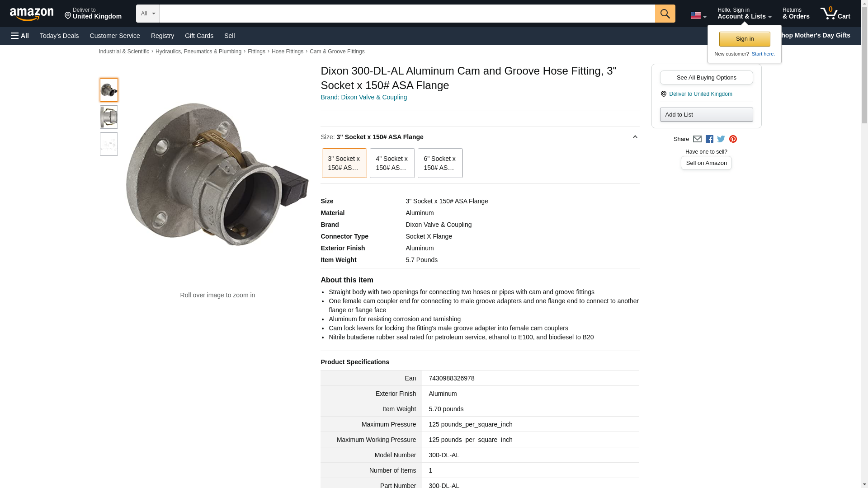The image size is (868, 488).
Task: Click the yellow Sign in button
Action: click(x=745, y=39)
